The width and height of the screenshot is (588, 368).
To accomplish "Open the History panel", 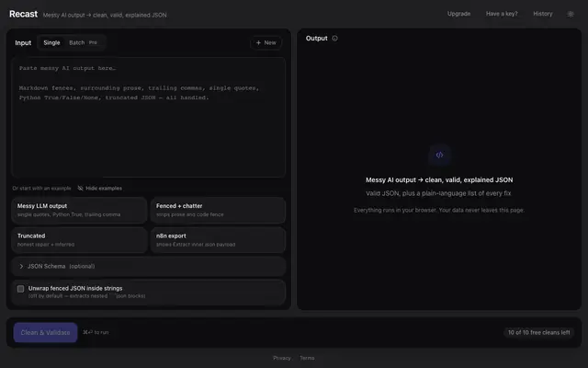I will [543, 14].
